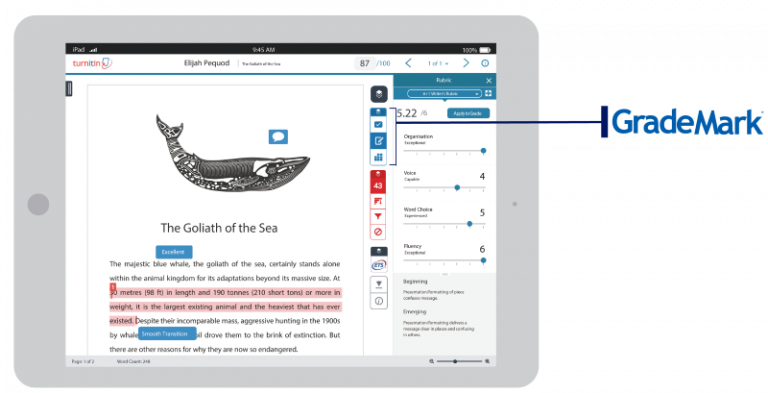768x393 pixels.
Task: Select the QuickMark checkmark tool
Action: [x=378, y=124]
